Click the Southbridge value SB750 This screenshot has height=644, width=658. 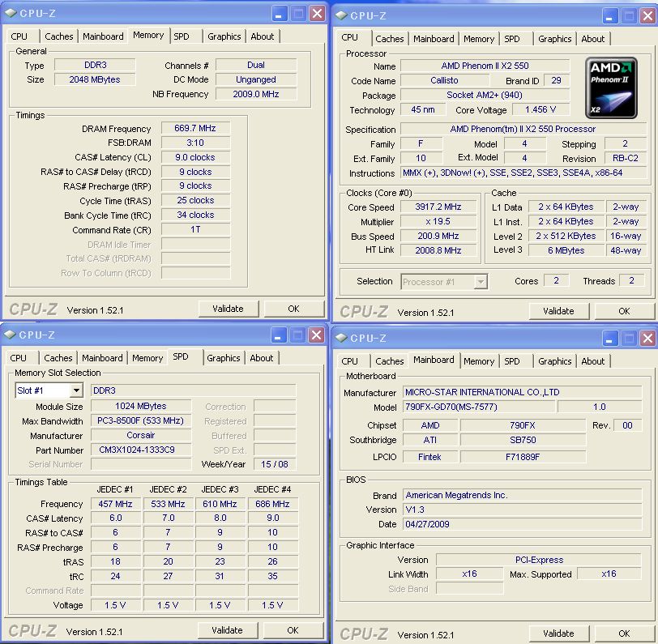coord(523,440)
